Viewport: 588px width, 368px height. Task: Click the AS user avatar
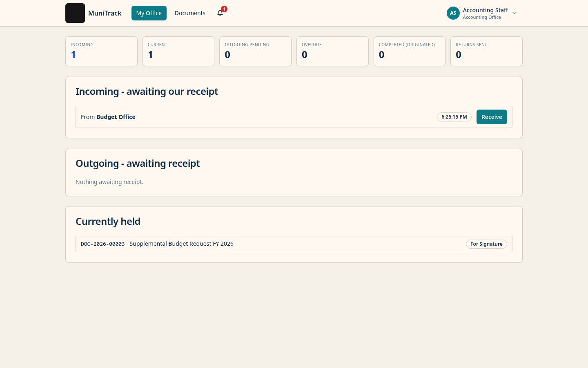453,13
